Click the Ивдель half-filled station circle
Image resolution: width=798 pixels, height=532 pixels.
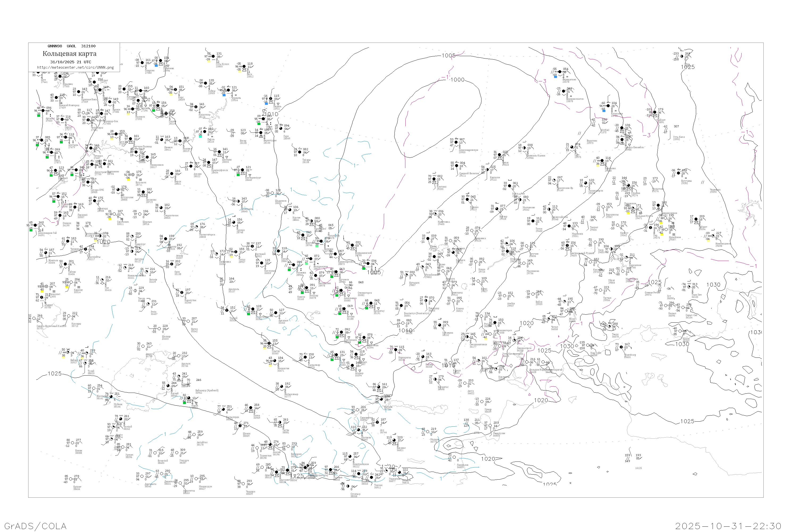tap(271, 99)
